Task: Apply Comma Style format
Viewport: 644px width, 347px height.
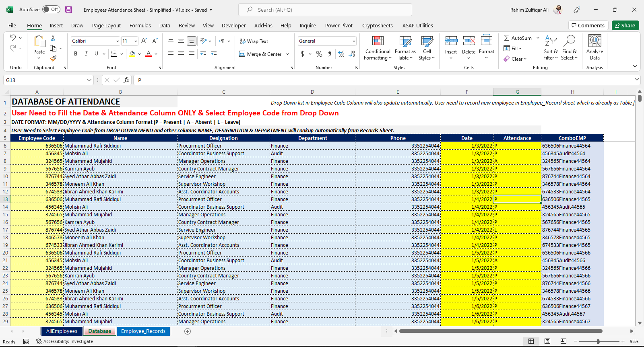Action: (330, 54)
